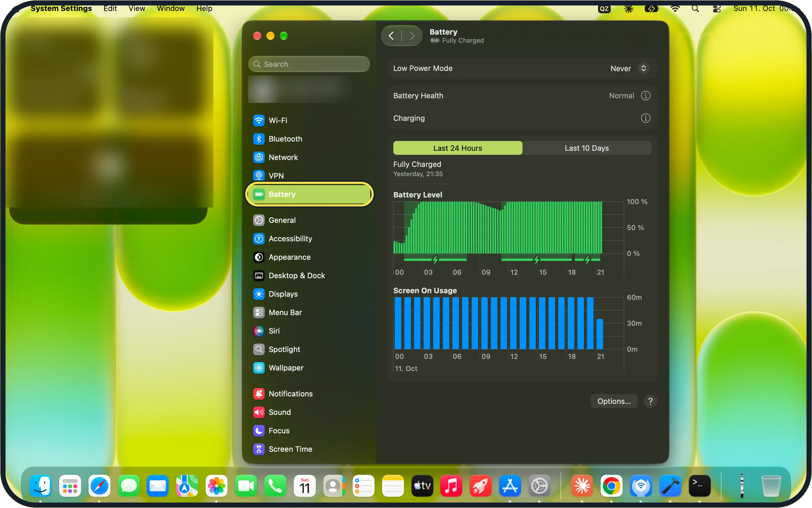Switch to Last 10 Days tab
Image resolution: width=812 pixels, height=508 pixels.
(587, 148)
